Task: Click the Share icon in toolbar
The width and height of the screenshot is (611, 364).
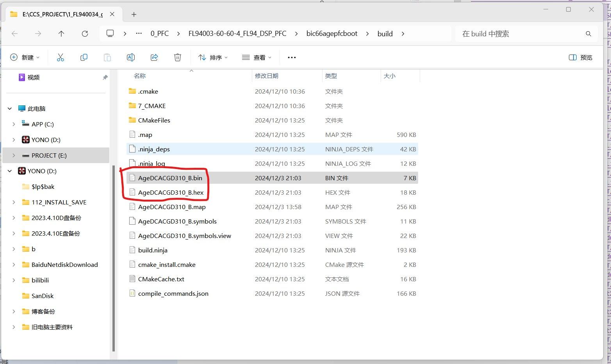Action: (x=154, y=57)
